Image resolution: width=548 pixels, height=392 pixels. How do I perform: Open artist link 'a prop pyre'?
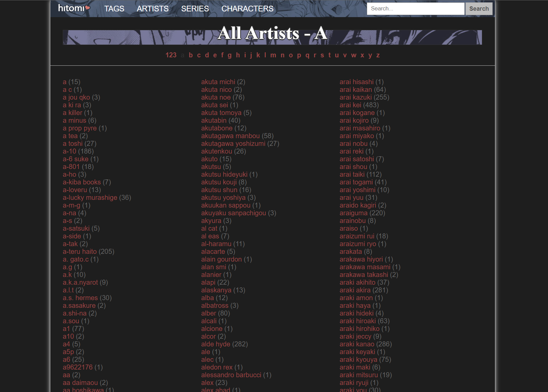click(x=80, y=128)
